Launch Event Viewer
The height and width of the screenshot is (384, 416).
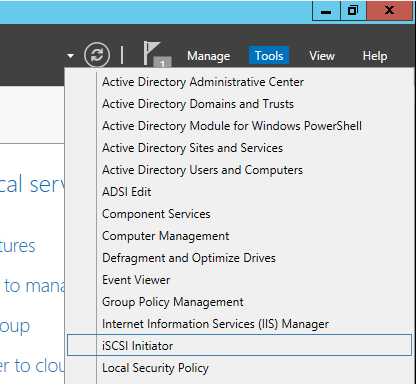(239, 280)
